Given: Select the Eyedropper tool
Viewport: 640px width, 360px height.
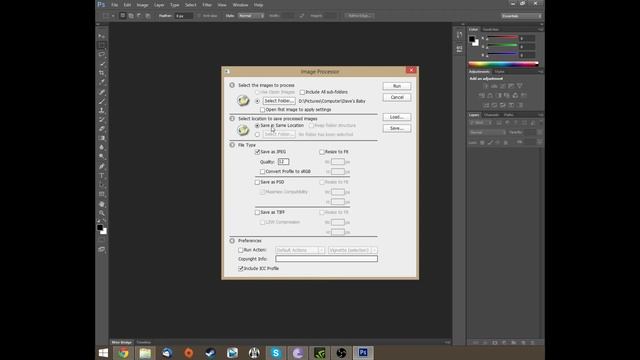Looking at the screenshot, I should [x=102, y=82].
